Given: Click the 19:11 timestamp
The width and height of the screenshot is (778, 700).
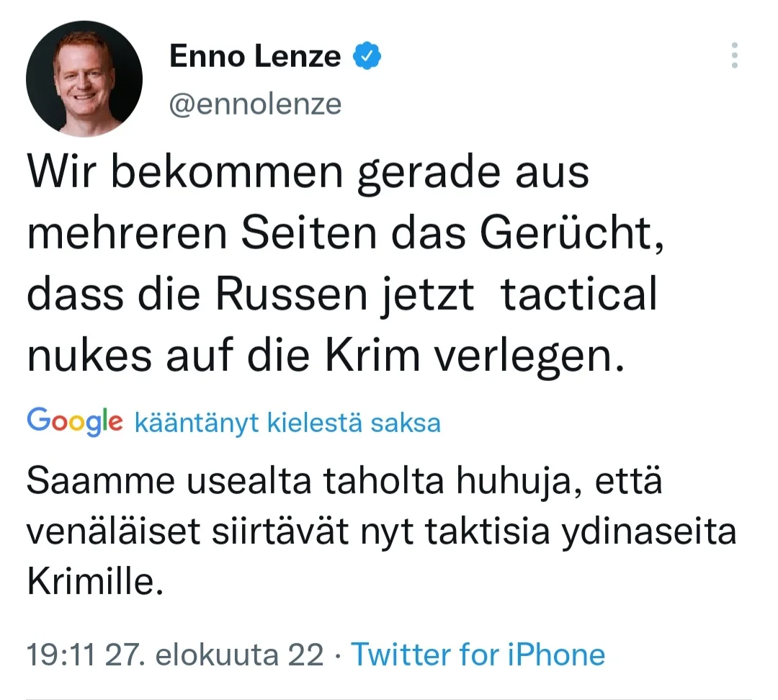Looking at the screenshot, I should [x=61, y=655].
